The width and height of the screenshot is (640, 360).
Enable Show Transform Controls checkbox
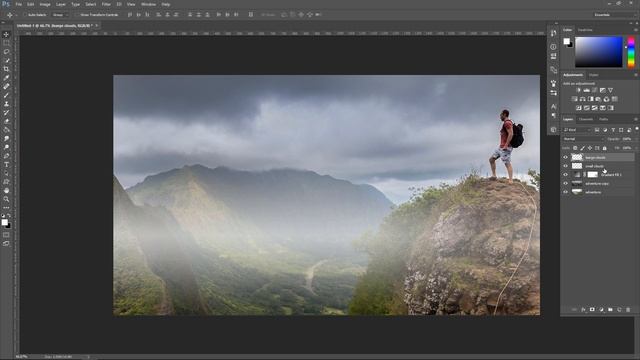click(x=77, y=15)
